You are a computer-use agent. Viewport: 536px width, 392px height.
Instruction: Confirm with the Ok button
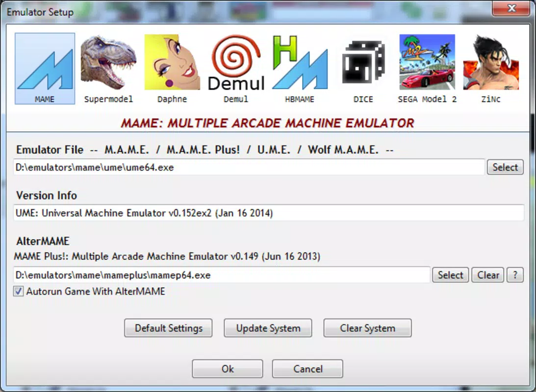click(228, 369)
